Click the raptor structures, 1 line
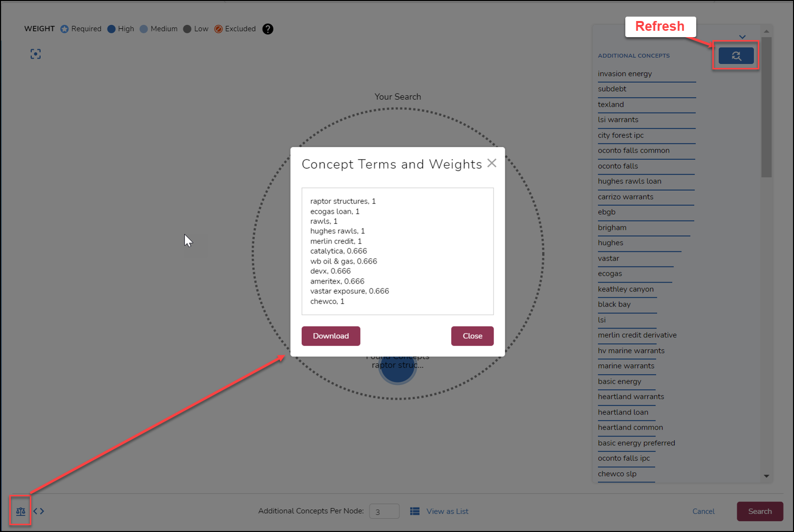The image size is (794, 532). point(343,201)
